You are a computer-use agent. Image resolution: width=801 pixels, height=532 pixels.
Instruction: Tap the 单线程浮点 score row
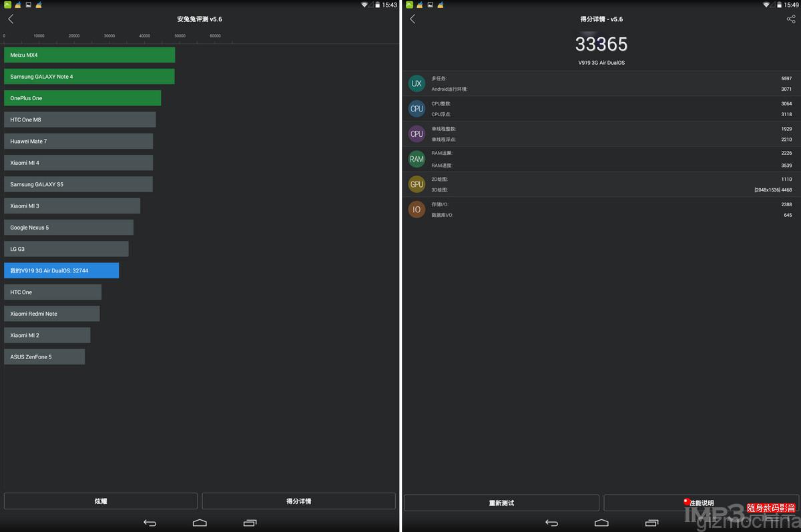(x=611, y=140)
